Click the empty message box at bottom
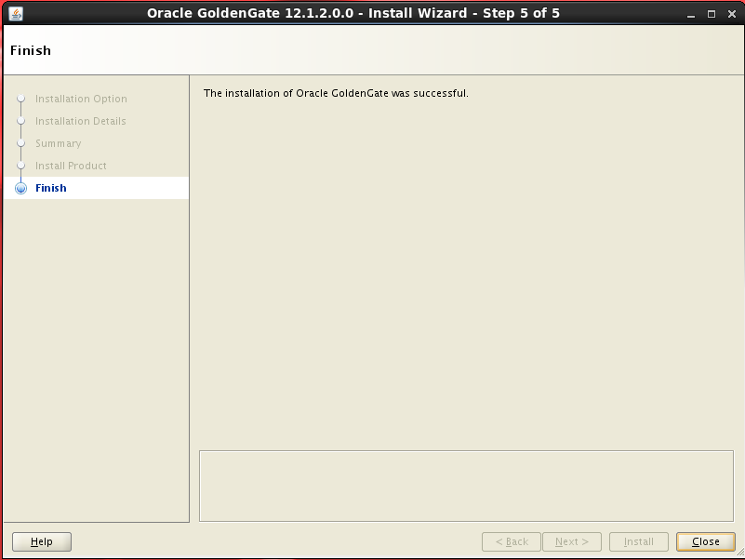 pyautogui.click(x=467, y=486)
